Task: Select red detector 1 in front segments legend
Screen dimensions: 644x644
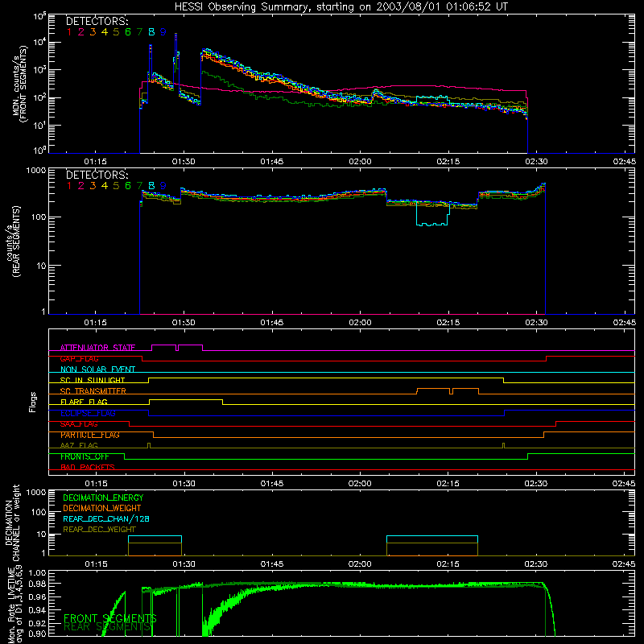Action: pyautogui.click(x=69, y=32)
